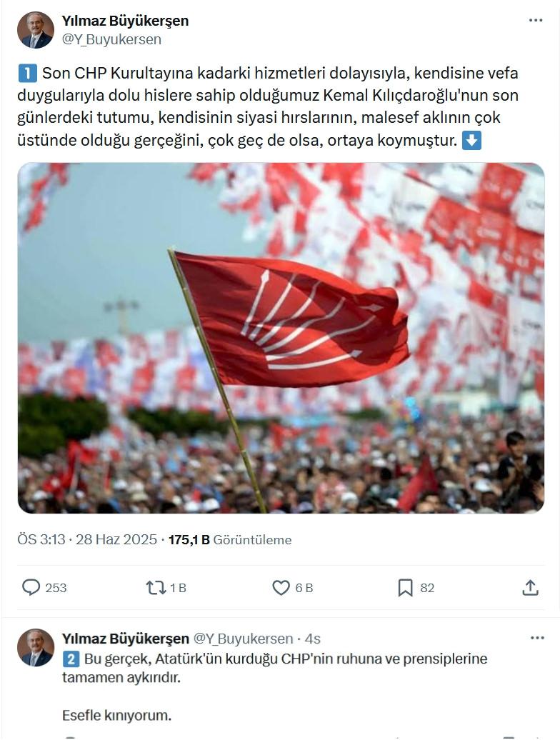Click the number 1 emoji starting the tweet
This screenshot has height=740, width=560.
tap(27, 73)
